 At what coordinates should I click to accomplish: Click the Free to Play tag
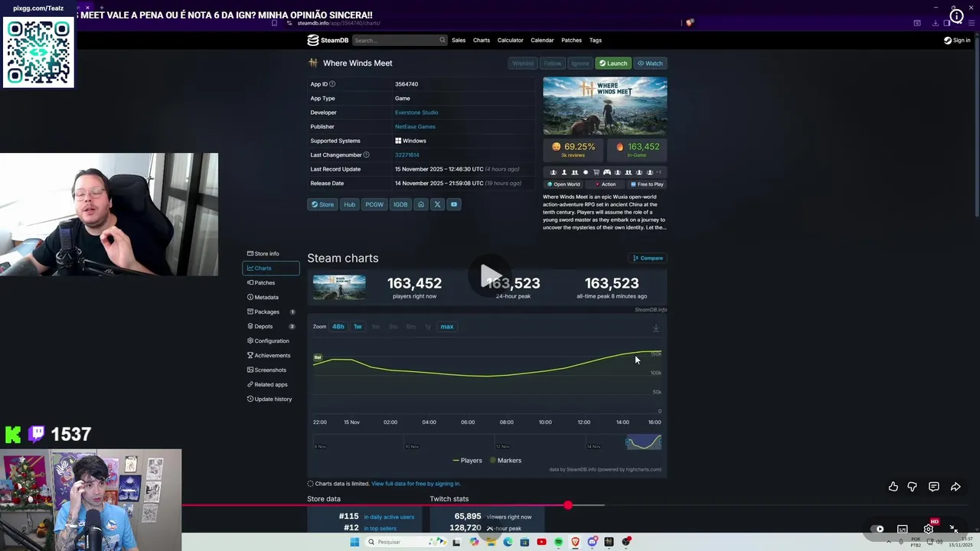[647, 184]
